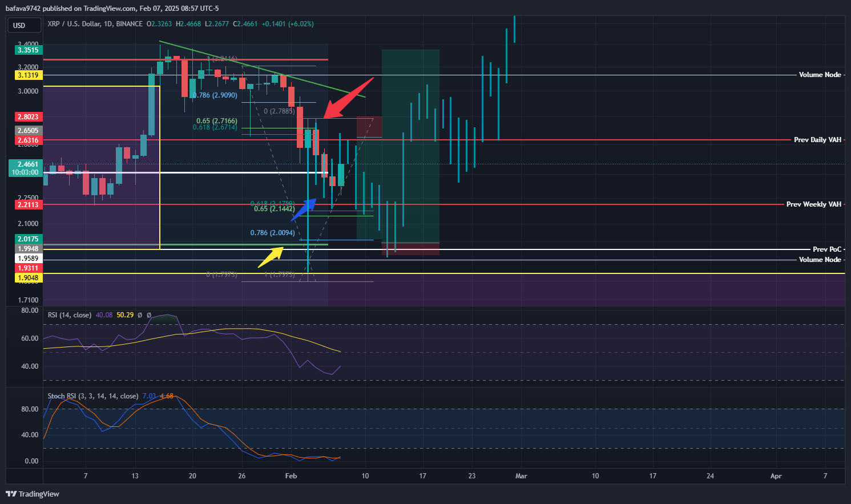Click the 10:03:00 countdown label
Viewport: 851px width, 504px height.
point(26,172)
